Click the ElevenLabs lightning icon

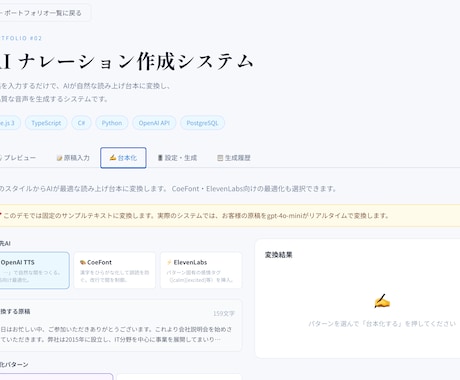click(x=169, y=262)
